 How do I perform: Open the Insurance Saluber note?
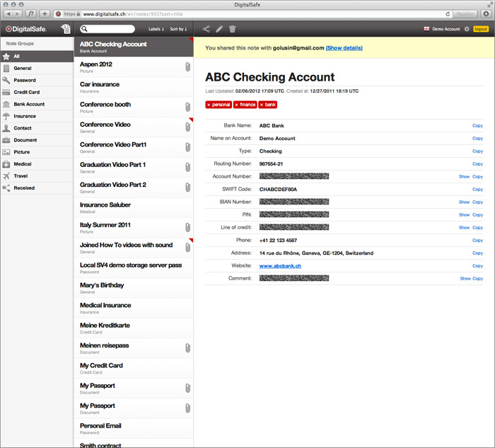pyautogui.click(x=134, y=207)
